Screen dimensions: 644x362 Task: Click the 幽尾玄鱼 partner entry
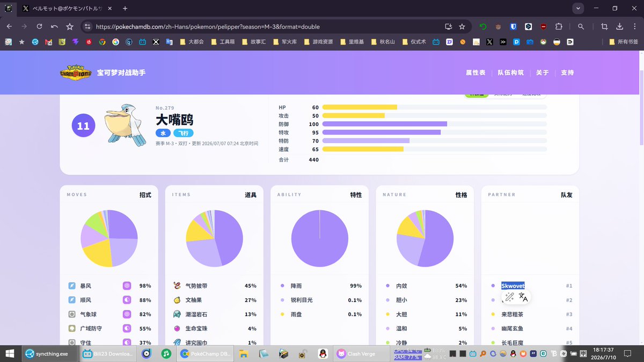coord(512,328)
